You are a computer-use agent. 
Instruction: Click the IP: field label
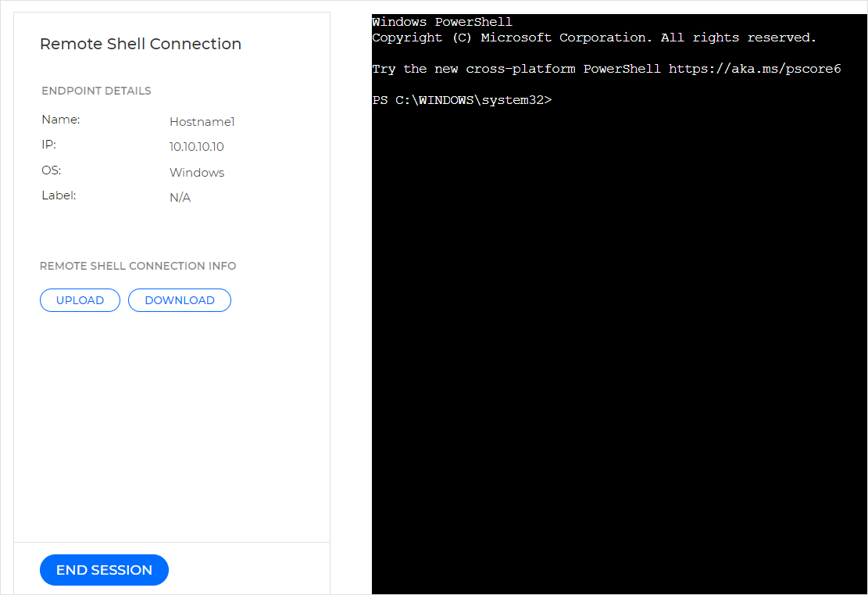click(48, 145)
